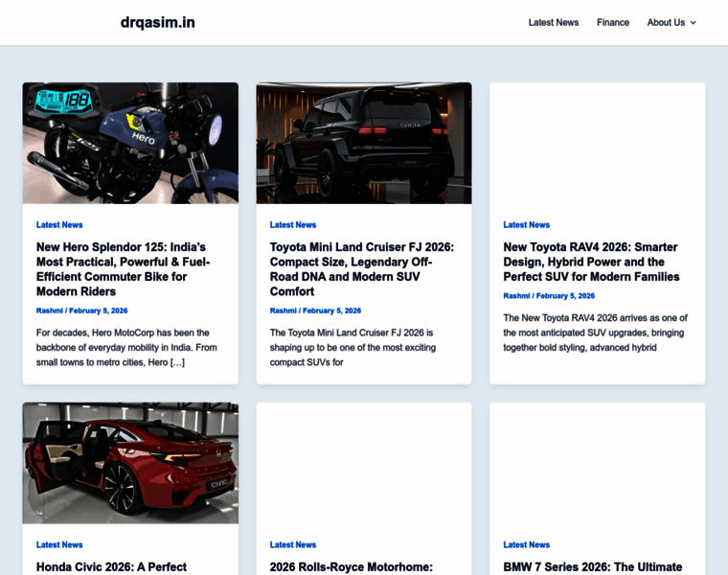Select Latest News tag on Honda Civic card
Screen dimensions: 728x575
point(59,545)
